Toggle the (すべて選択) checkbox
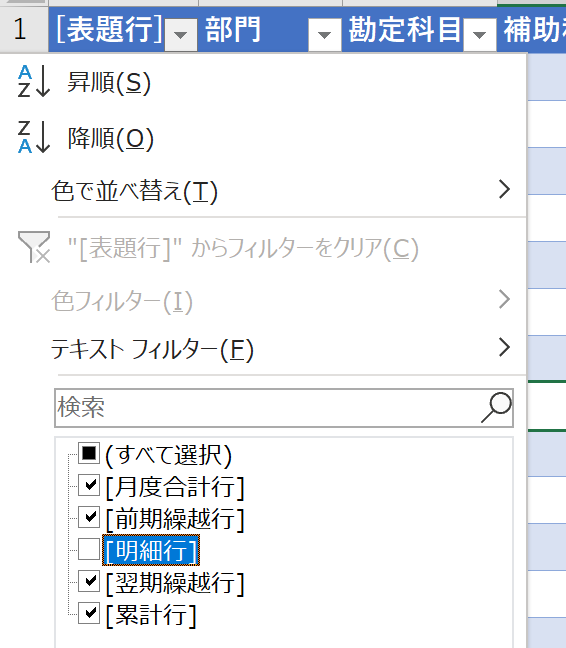 point(89,453)
